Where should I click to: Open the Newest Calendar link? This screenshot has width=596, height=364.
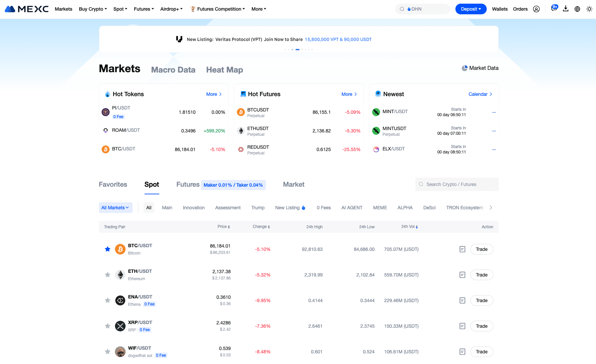pos(480,94)
